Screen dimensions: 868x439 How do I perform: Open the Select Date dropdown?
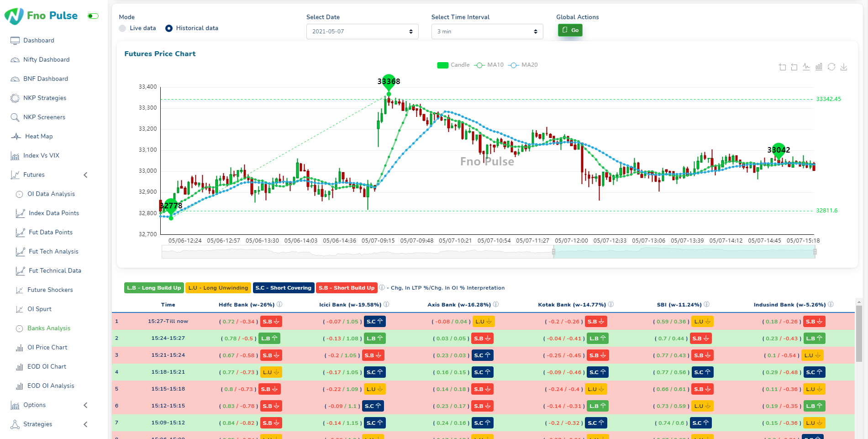click(x=362, y=32)
